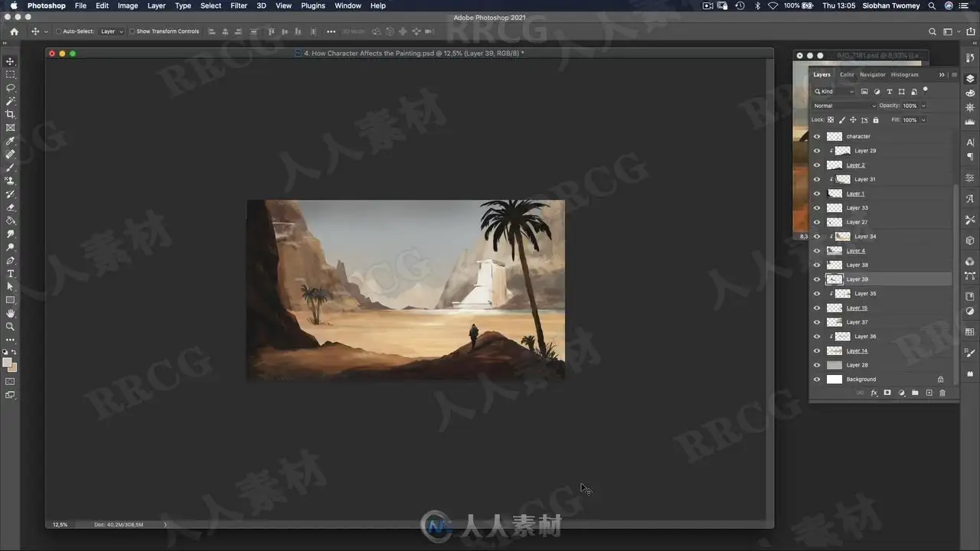Screen dimensions: 980x551
Task: Open more options ellipsis in options bar
Action: click(x=331, y=31)
